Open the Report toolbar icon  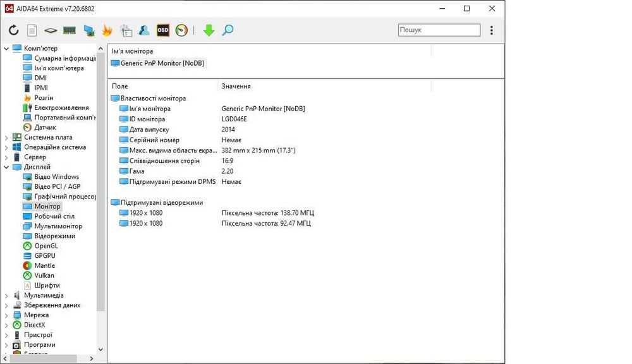click(x=32, y=30)
